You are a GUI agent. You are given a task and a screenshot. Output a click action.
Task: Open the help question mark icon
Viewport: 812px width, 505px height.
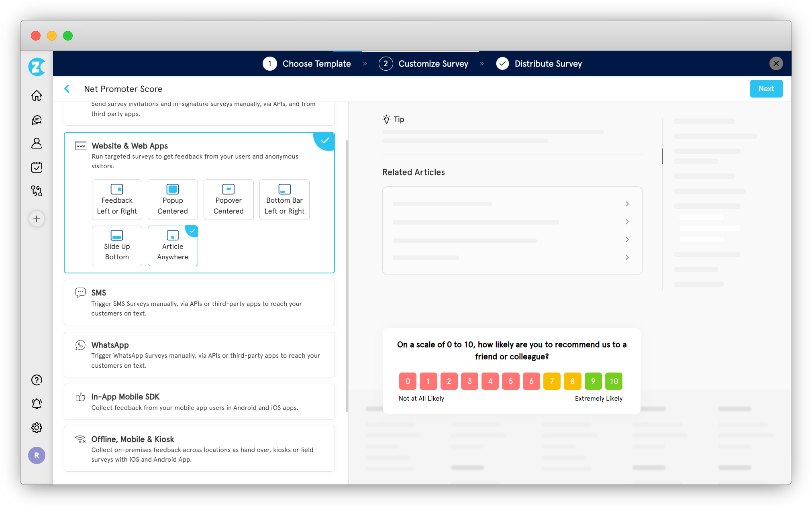tap(37, 380)
